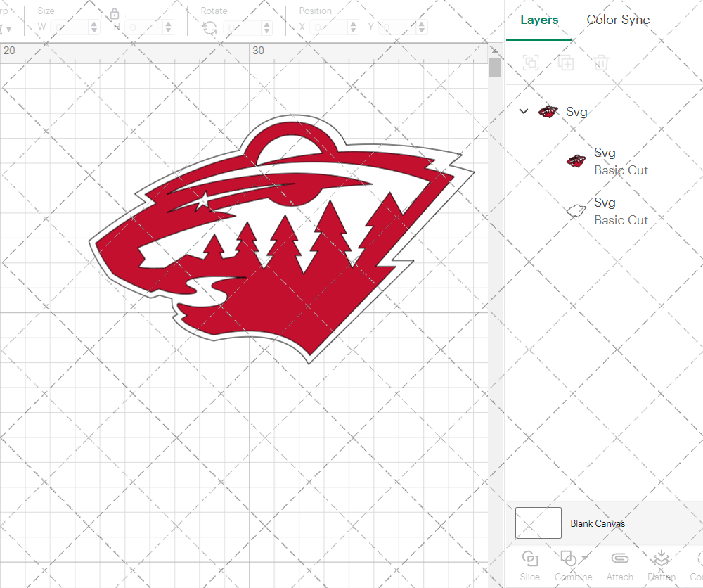Viewport: 703px width, 588px height.
Task: Click the Delete layer trash icon
Action: [601, 63]
